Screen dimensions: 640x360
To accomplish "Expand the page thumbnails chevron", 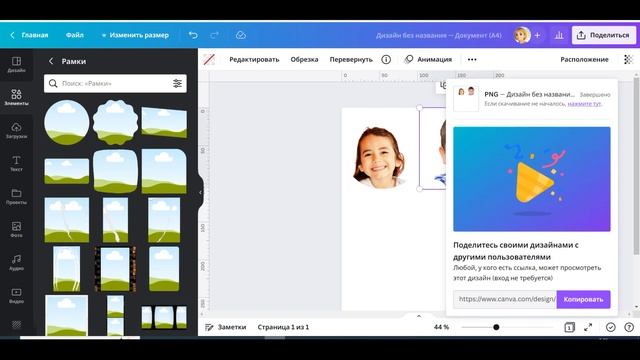I will tap(419, 316).
